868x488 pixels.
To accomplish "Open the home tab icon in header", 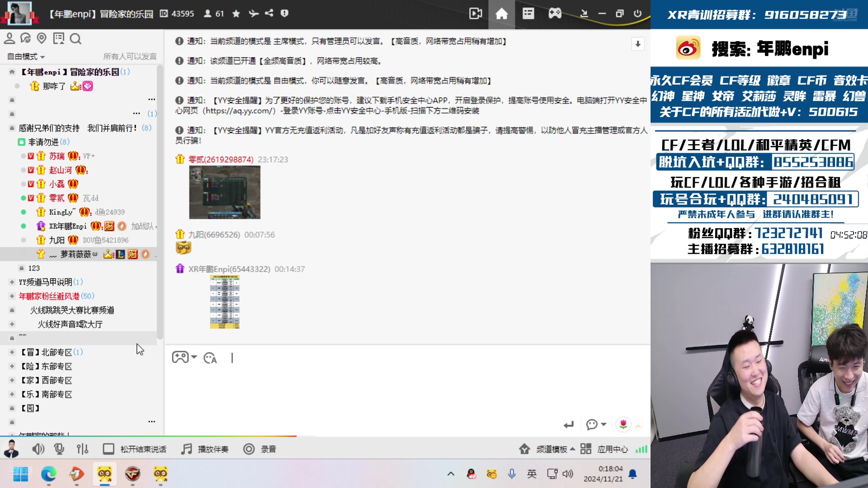I will click(501, 14).
